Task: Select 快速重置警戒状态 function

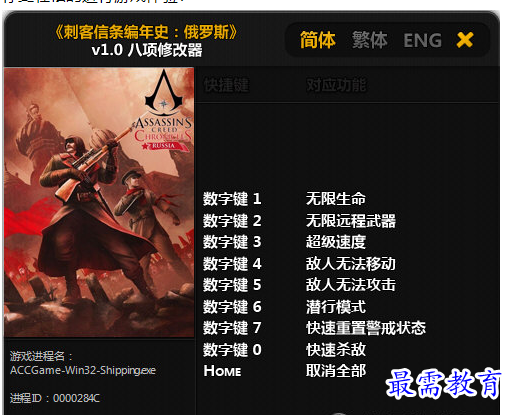Action: 366,328
